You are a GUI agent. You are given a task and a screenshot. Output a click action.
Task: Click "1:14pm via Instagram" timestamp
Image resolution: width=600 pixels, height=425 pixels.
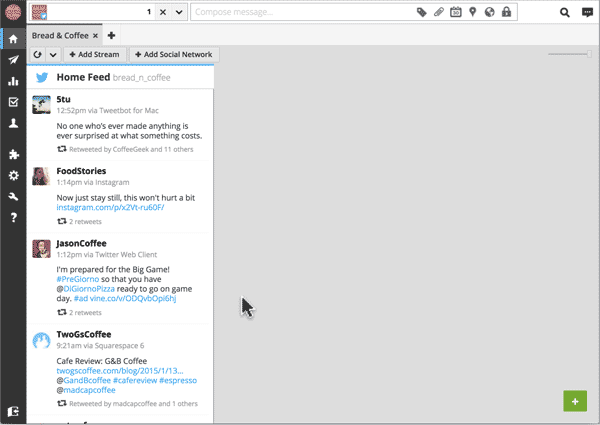93,182
